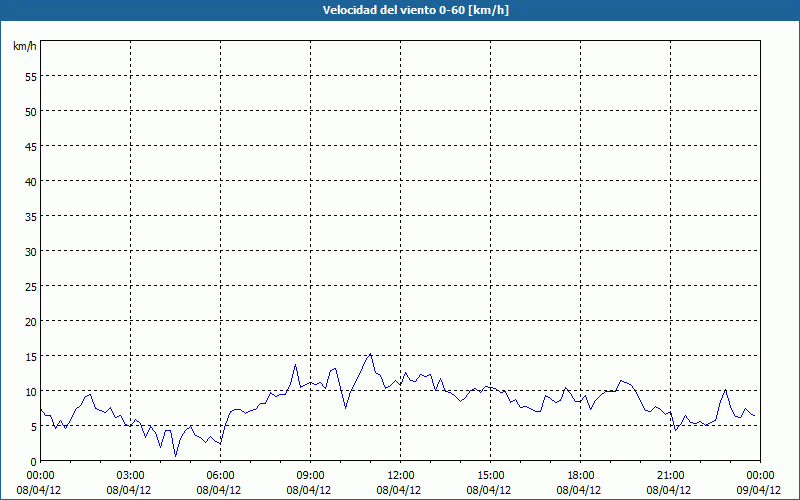Click the 12:00 time label

401,476
